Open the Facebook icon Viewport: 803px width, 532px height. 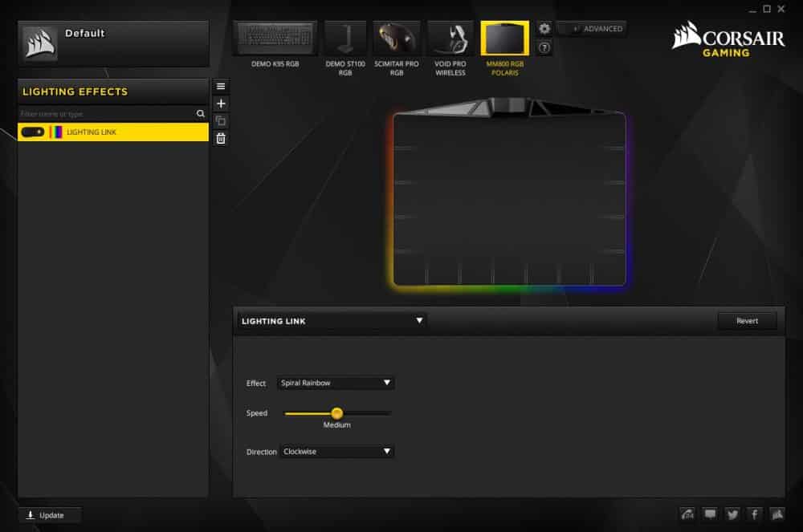pos(755,514)
